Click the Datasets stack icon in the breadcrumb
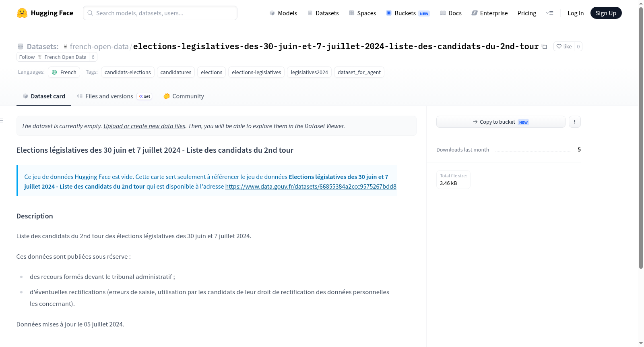This screenshot has width=644, height=347. click(21, 46)
